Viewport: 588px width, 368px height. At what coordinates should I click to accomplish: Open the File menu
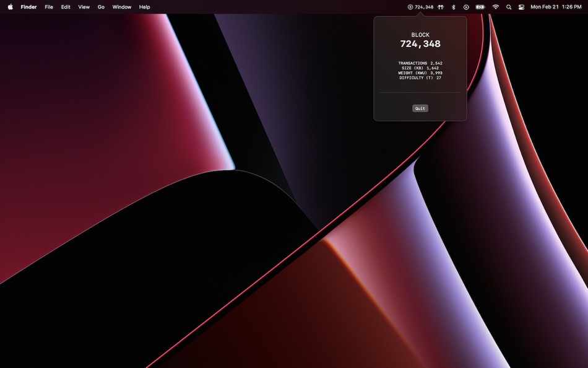[x=49, y=7]
